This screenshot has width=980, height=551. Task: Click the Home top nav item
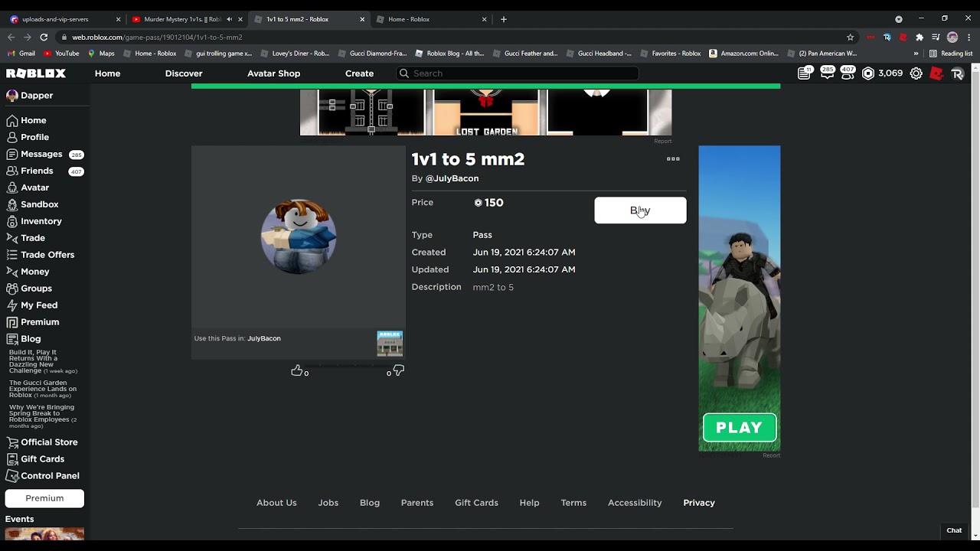coord(107,73)
